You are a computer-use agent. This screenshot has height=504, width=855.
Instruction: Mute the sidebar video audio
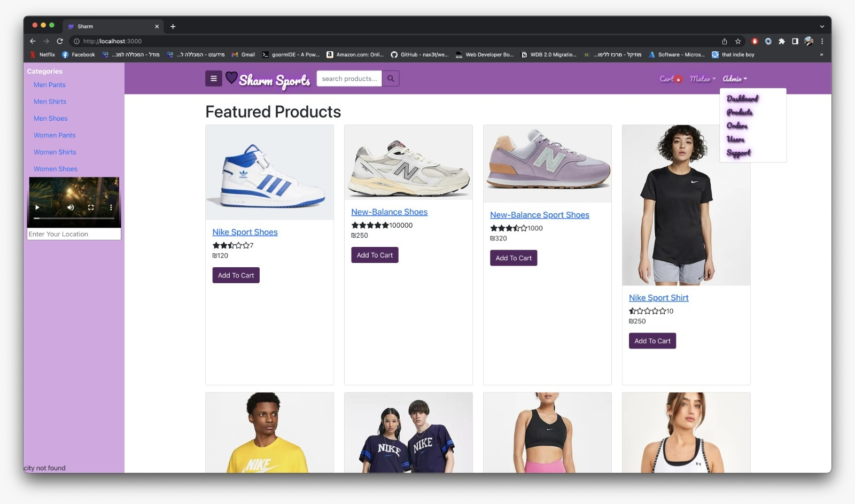coord(71,207)
